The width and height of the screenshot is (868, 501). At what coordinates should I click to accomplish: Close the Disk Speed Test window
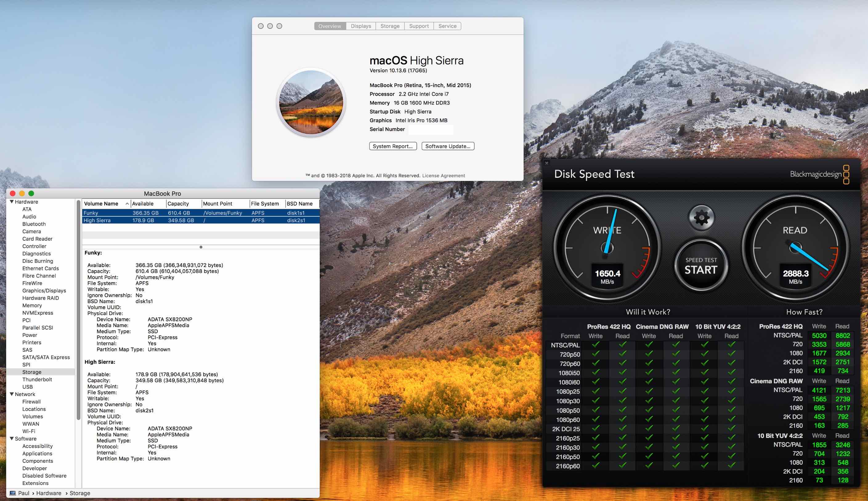point(546,163)
